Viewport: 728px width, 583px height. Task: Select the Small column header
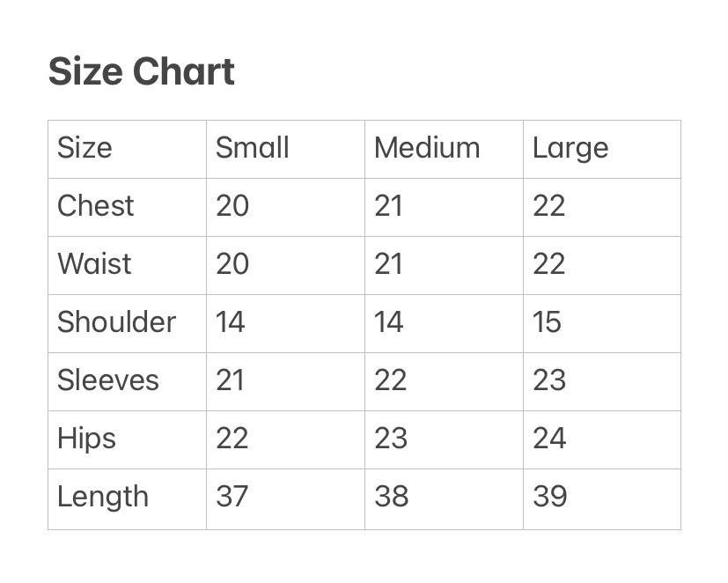pyautogui.click(x=252, y=148)
